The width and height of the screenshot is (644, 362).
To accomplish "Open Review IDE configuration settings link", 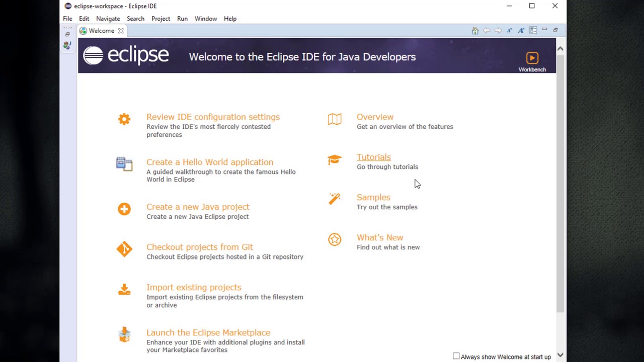I will [x=213, y=117].
